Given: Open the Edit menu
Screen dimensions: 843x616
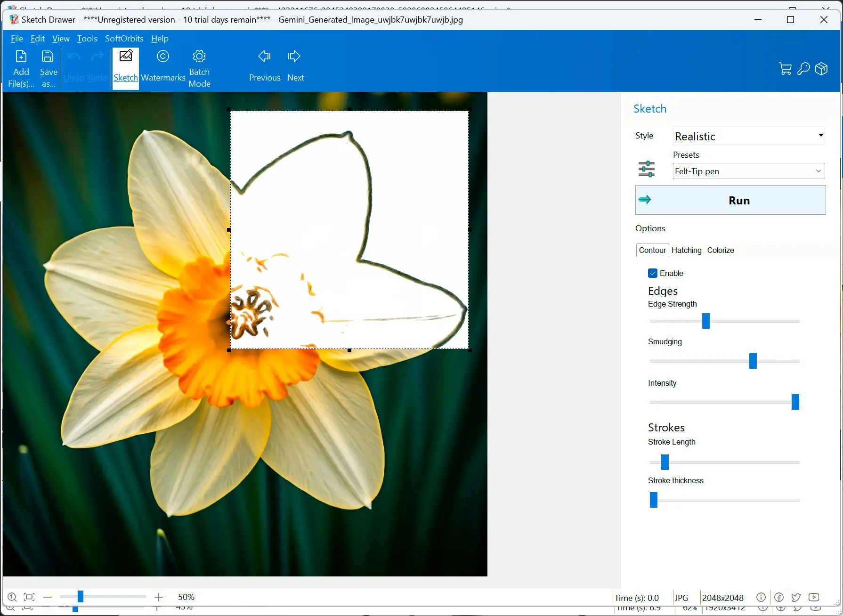Looking at the screenshot, I should [38, 39].
